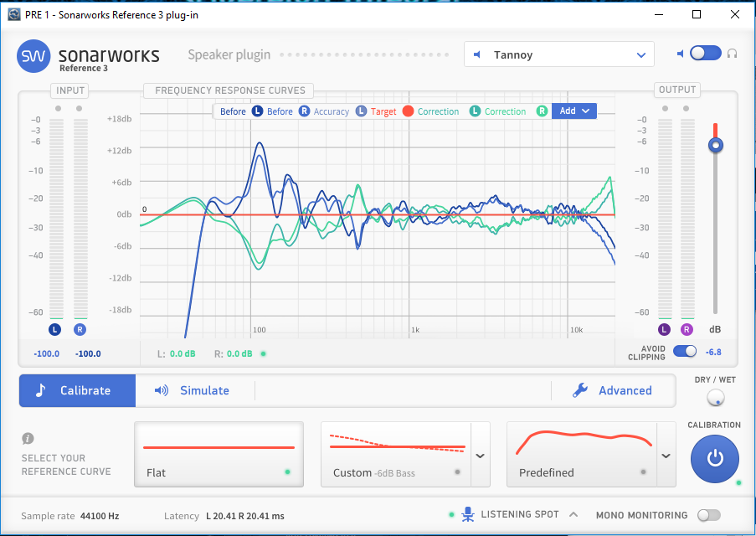
Task: Toggle the Accuracy L curve badge
Action: pyautogui.click(x=361, y=111)
